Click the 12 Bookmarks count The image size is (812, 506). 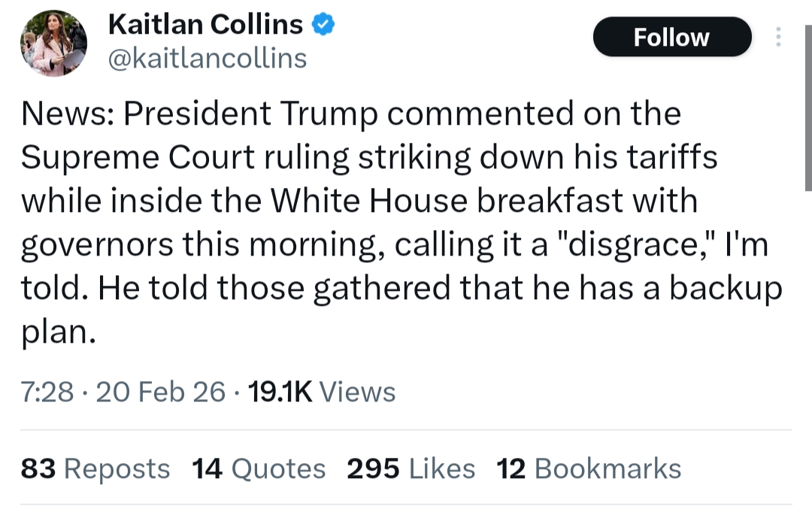coord(589,468)
